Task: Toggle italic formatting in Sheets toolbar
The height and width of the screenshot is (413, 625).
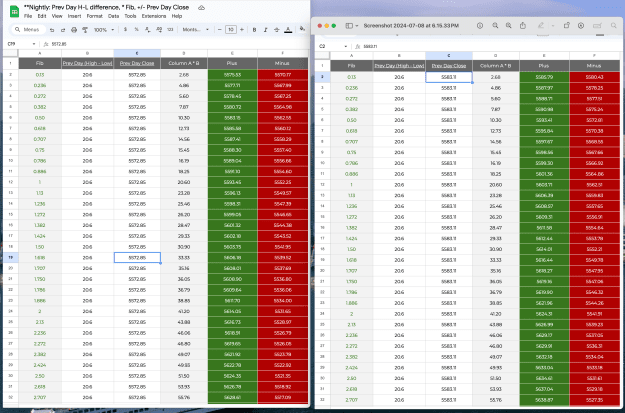Action: (265, 30)
